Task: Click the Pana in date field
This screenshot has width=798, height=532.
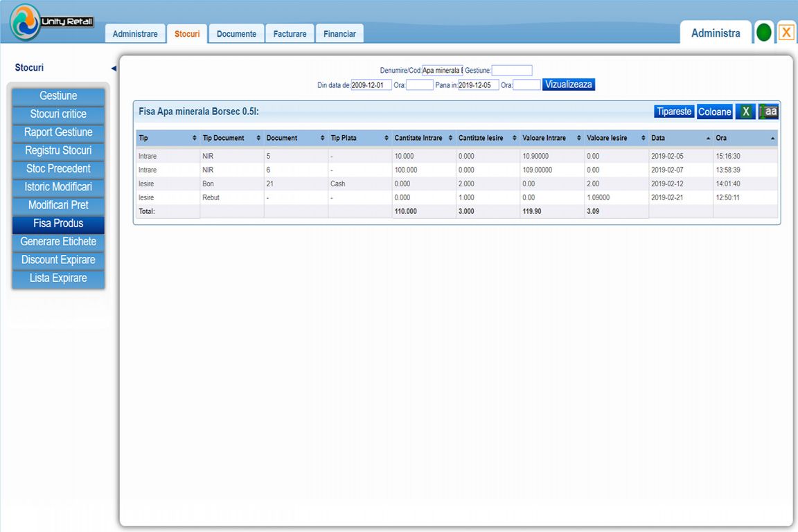Action: [479, 85]
